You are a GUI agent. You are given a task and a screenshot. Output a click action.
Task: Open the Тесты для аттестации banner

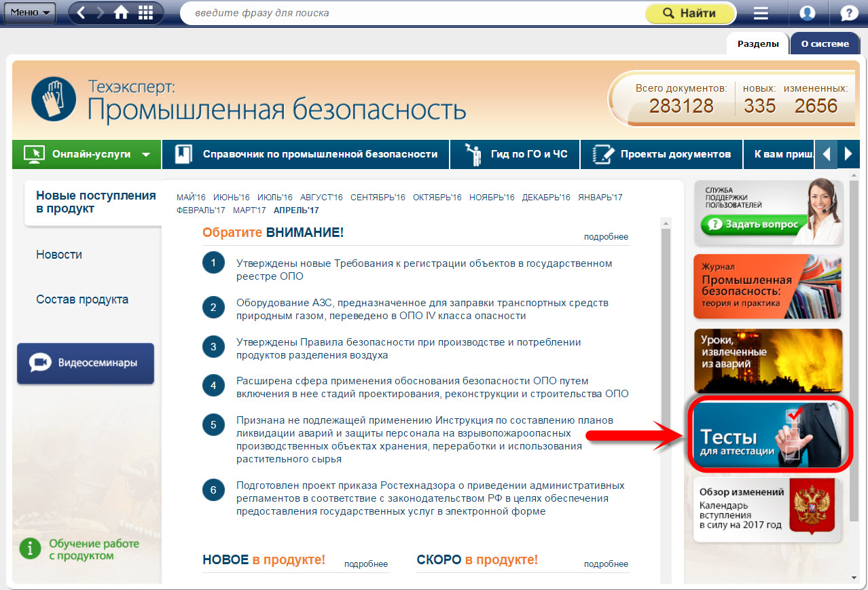768,435
